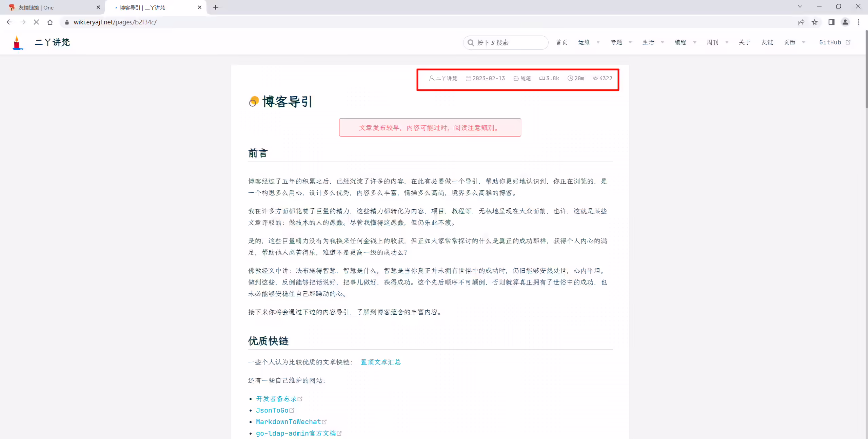The image size is (868, 439).
Task: Stop loading the page
Action: [x=37, y=22]
